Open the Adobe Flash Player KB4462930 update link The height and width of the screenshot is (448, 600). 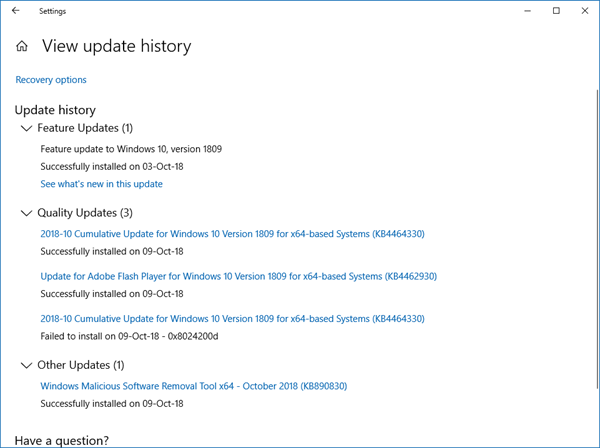238,276
